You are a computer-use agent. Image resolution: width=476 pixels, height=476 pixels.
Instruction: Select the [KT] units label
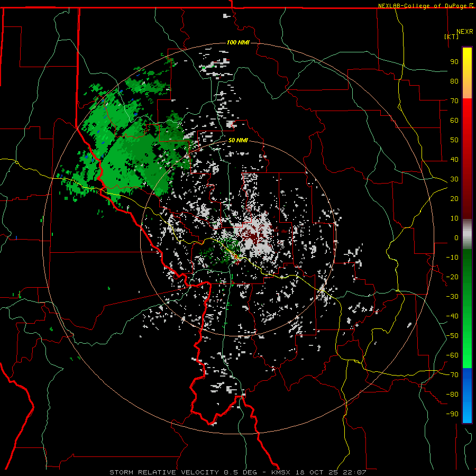pos(451,36)
